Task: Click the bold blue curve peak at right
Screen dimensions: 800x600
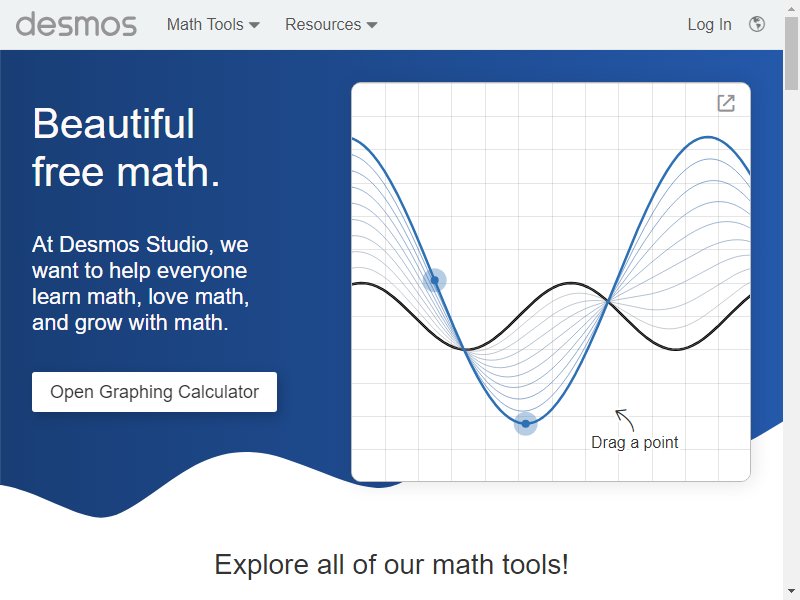Action: [x=708, y=137]
